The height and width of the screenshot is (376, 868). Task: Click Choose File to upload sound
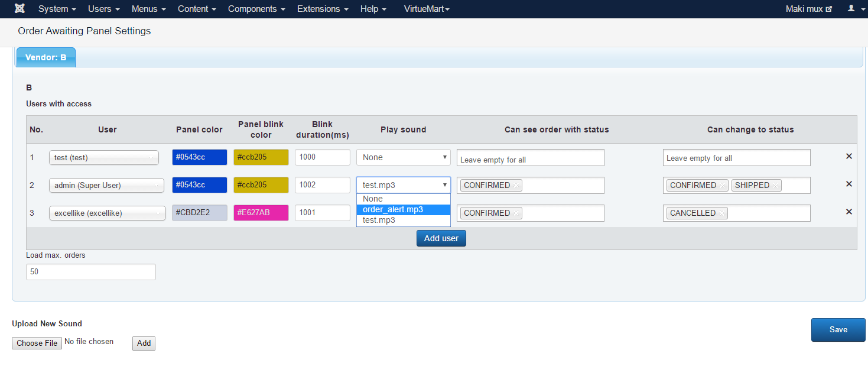[37, 343]
